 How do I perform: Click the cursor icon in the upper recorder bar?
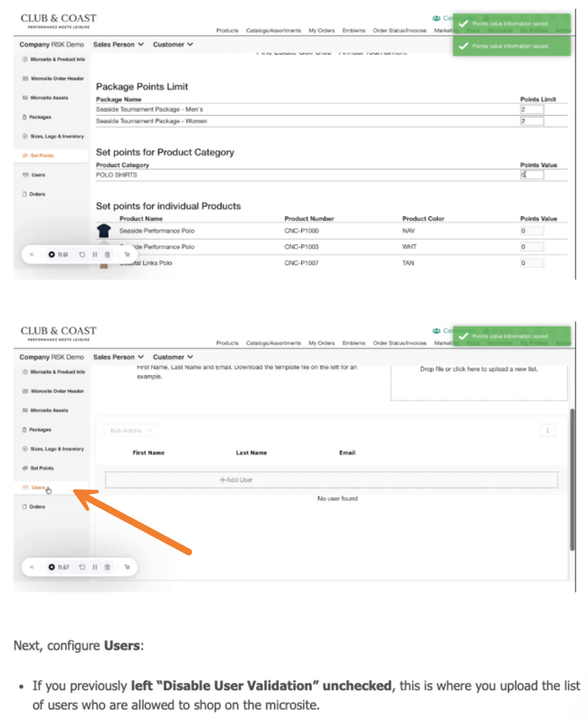(x=127, y=255)
